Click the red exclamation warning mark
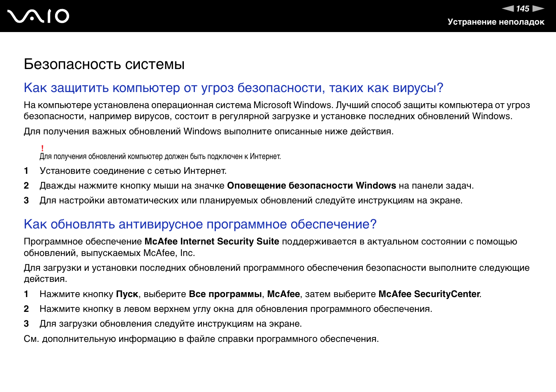 [x=42, y=148]
